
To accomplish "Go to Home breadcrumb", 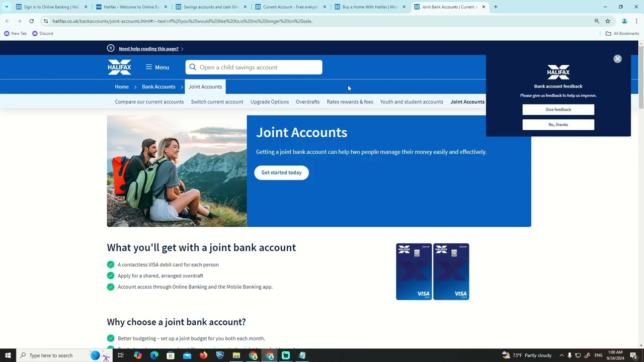I will point(122,86).
